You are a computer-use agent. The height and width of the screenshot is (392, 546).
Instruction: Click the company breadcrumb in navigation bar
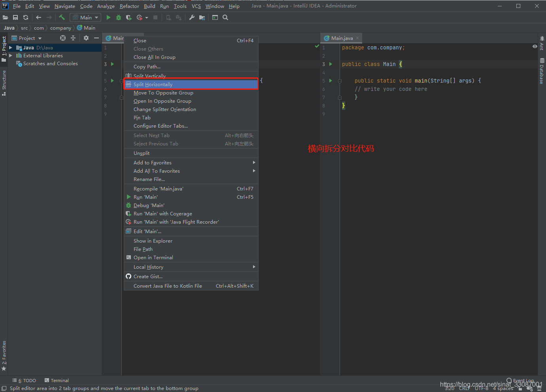60,28
